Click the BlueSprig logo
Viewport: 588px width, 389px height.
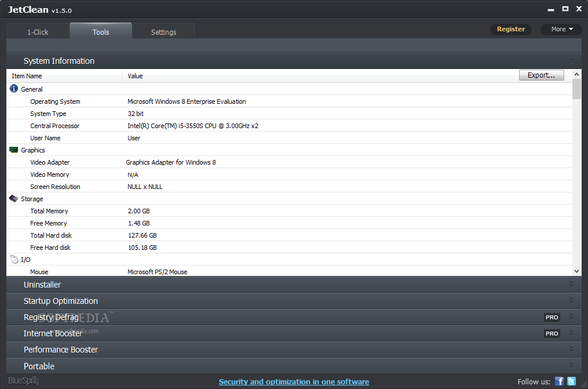pyautogui.click(x=23, y=381)
